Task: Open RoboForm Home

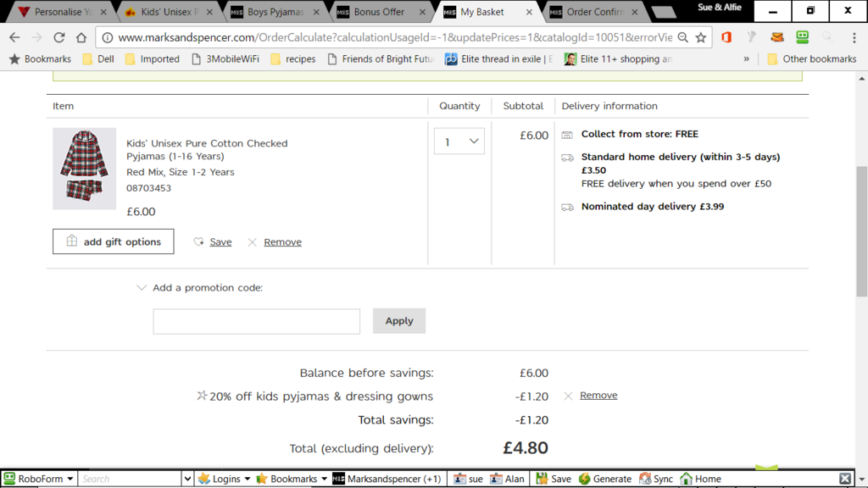Action: [701, 479]
